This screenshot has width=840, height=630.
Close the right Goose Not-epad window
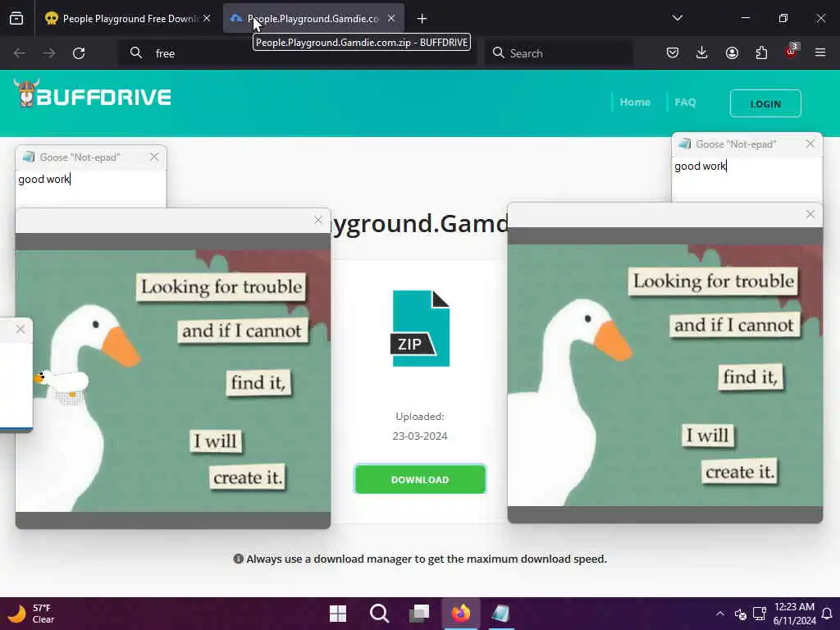(x=810, y=144)
